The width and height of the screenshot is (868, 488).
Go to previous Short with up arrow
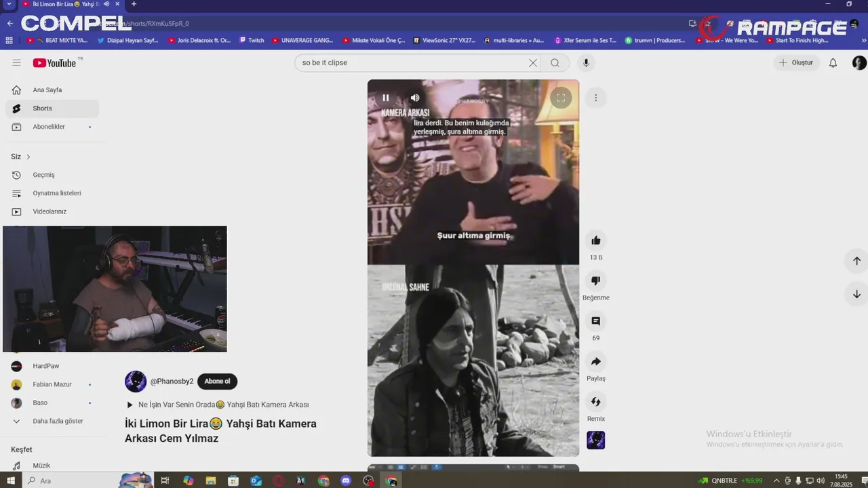[x=856, y=261]
